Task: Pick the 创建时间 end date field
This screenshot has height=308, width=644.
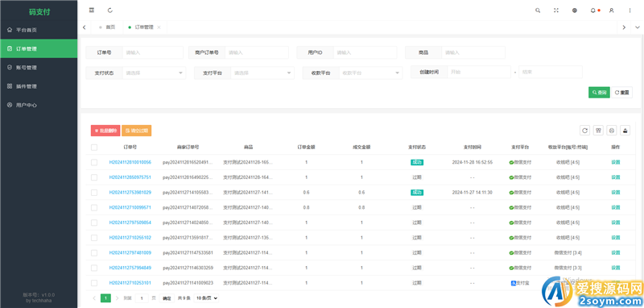Action: click(x=551, y=72)
